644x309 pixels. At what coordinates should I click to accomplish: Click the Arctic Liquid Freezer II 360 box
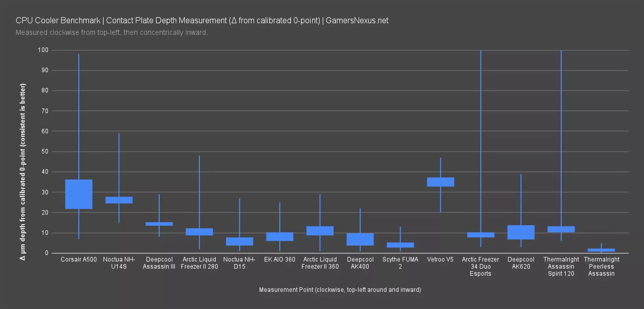(320, 231)
